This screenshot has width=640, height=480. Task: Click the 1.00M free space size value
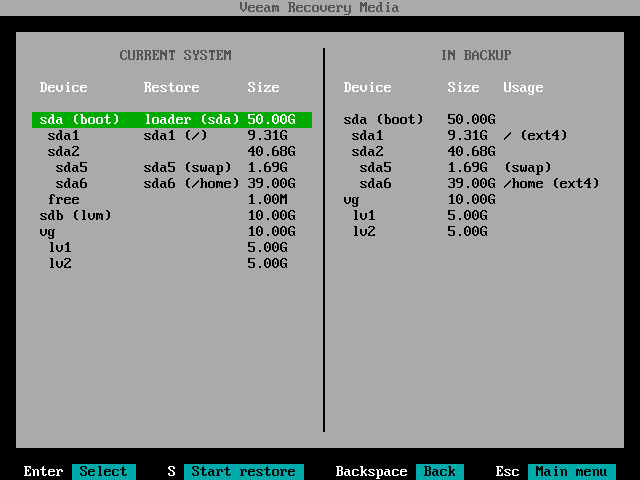tap(267, 200)
